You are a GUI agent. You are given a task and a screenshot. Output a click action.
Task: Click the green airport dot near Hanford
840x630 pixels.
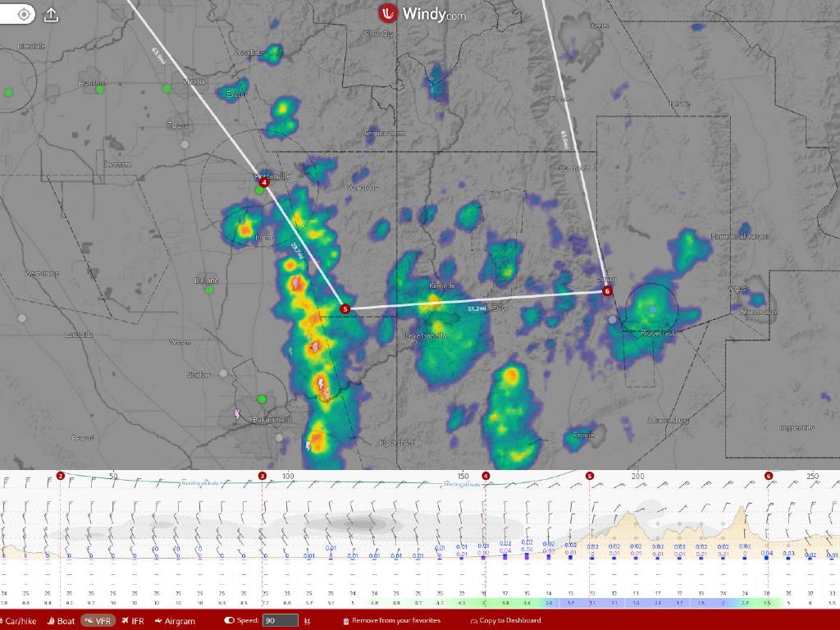(99, 89)
